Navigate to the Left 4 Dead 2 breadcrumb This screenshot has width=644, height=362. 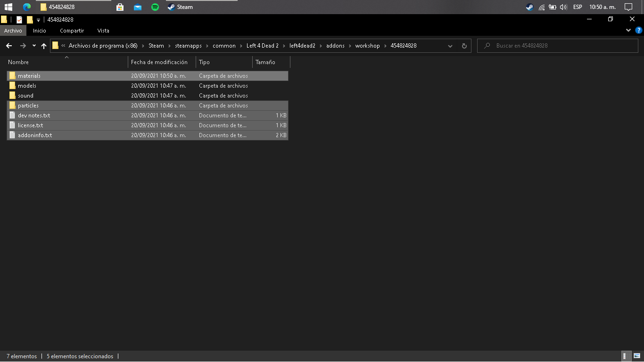click(x=263, y=46)
